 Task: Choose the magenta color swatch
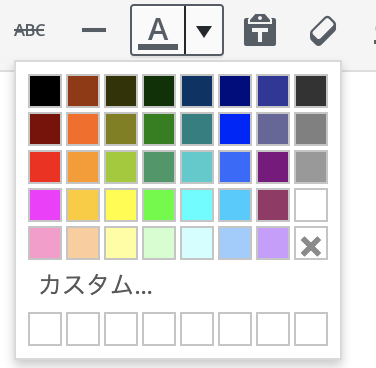pyautogui.click(x=45, y=205)
